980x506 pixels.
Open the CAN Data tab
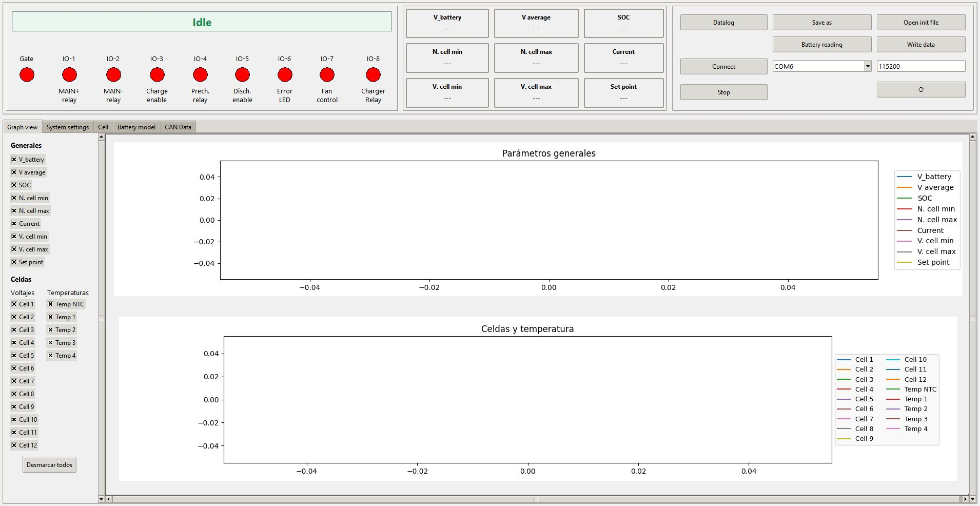click(x=178, y=127)
